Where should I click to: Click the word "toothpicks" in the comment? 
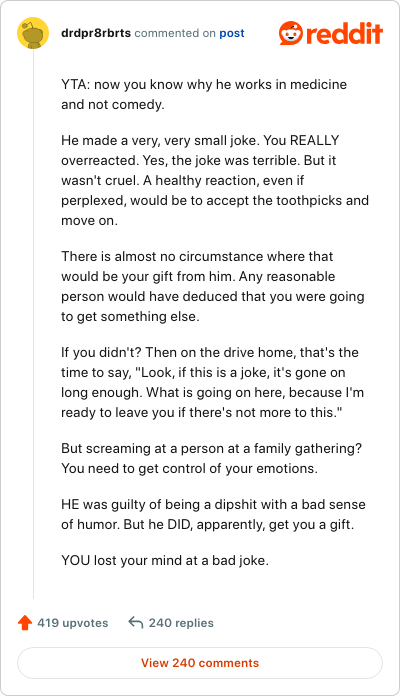point(309,200)
